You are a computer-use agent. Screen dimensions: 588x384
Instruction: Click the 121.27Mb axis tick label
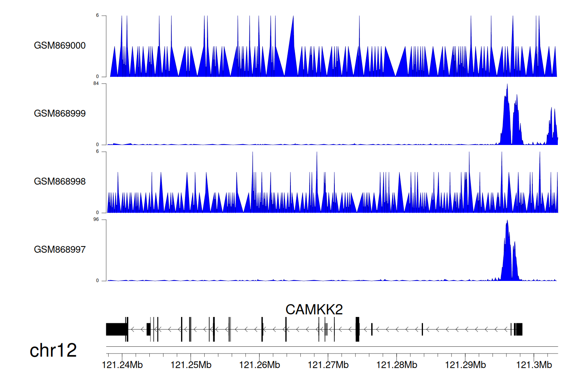tap(328, 365)
